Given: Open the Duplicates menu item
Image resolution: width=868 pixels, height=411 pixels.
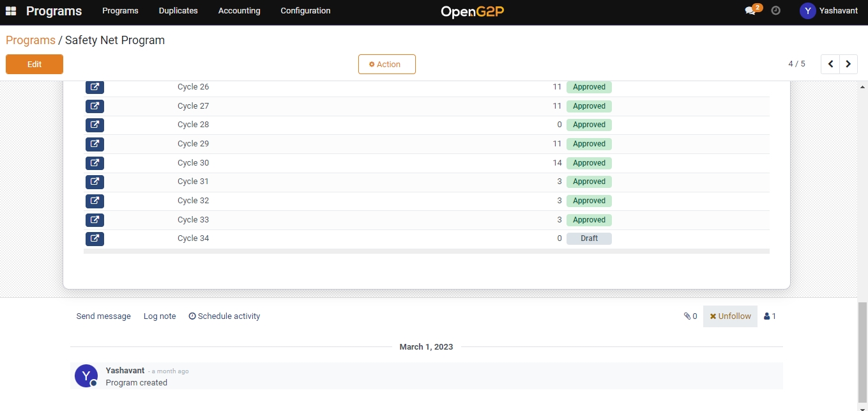Looking at the screenshot, I should [x=178, y=11].
